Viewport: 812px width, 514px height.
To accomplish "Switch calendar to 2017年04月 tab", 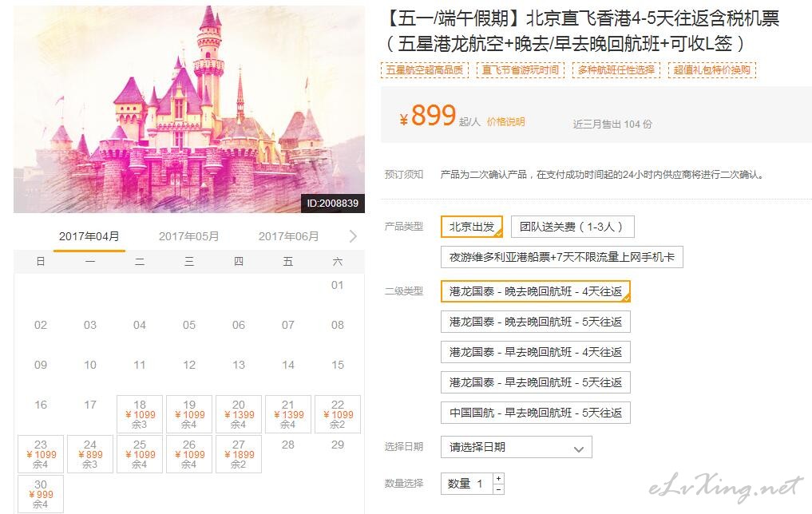I will (x=89, y=236).
